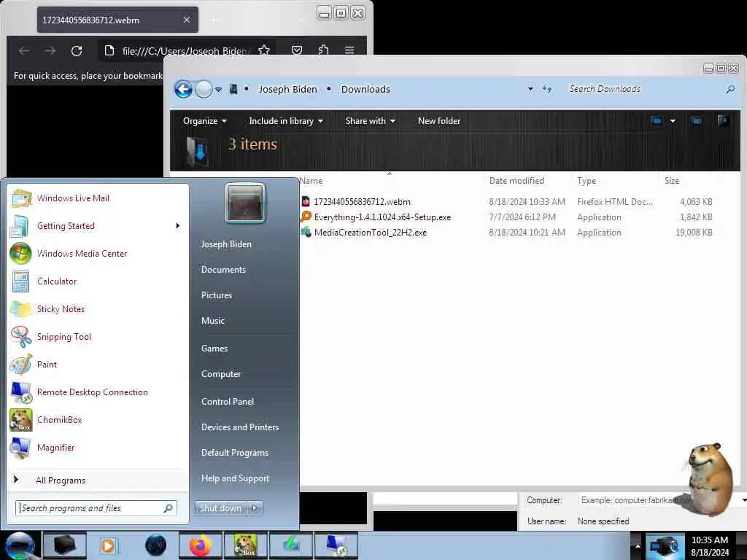Open Pictures from Start menu
The width and height of the screenshot is (747, 560).
[x=216, y=295]
